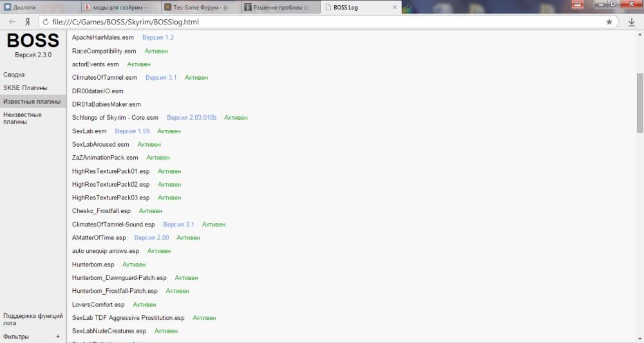The image size is (644, 343).
Task: Click the Yandex 'Я' home button
Action: coord(28,22)
